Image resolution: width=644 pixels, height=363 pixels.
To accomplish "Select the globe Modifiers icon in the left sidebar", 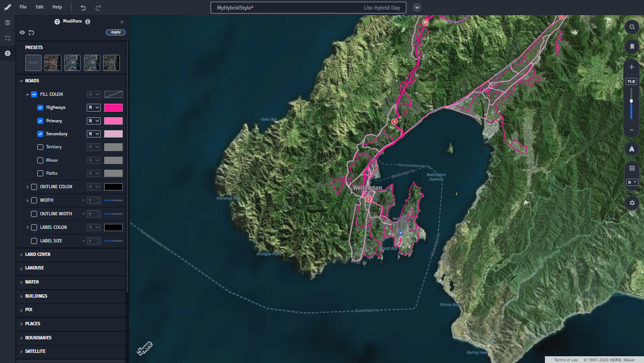I will click(x=7, y=53).
